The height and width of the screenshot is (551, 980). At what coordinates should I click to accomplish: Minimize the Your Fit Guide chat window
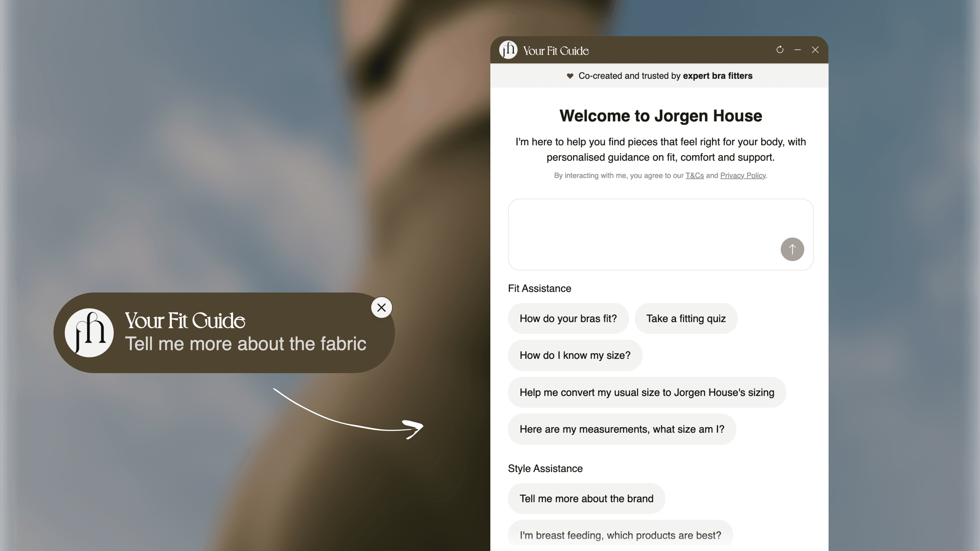(797, 50)
